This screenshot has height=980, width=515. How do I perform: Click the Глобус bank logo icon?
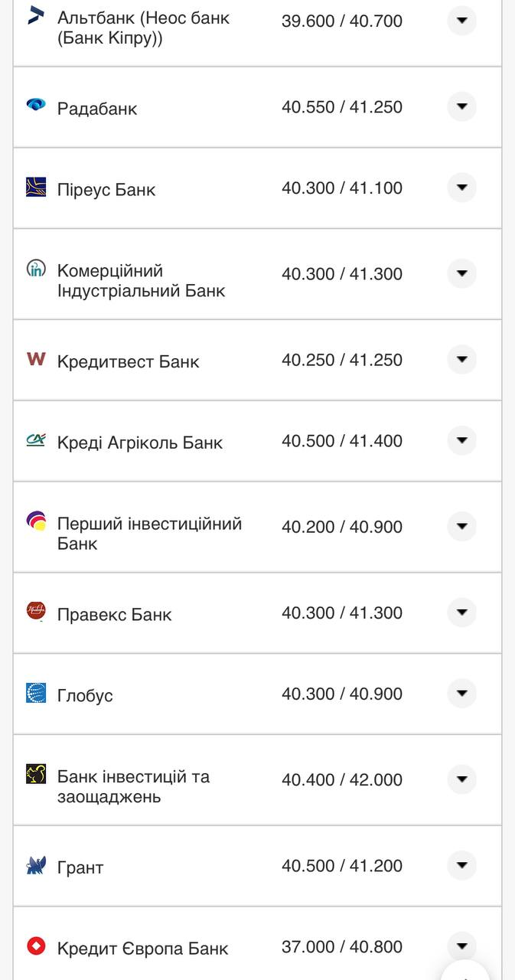tap(35, 694)
